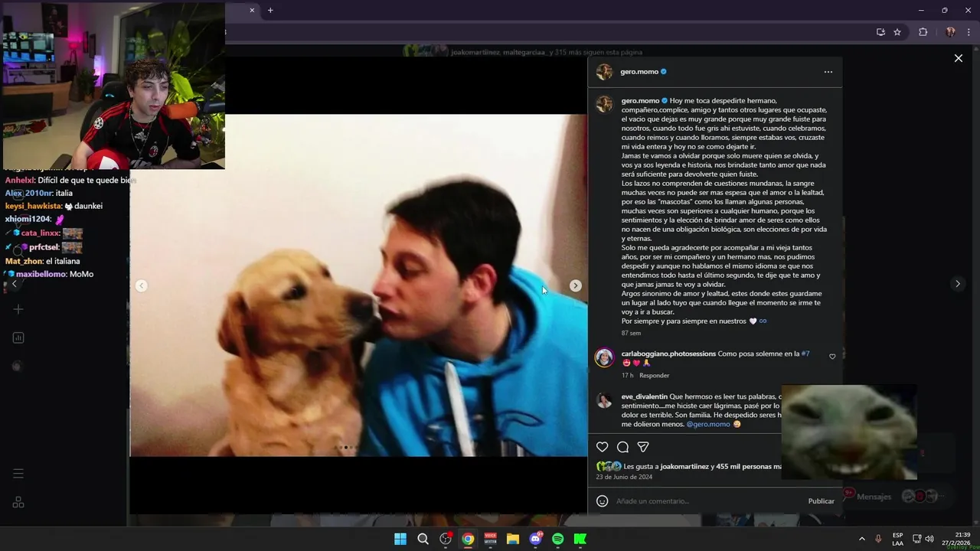The width and height of the screenshot is (980, 551).
Task: Open Chrome three-dot menu
Action: 969,32
